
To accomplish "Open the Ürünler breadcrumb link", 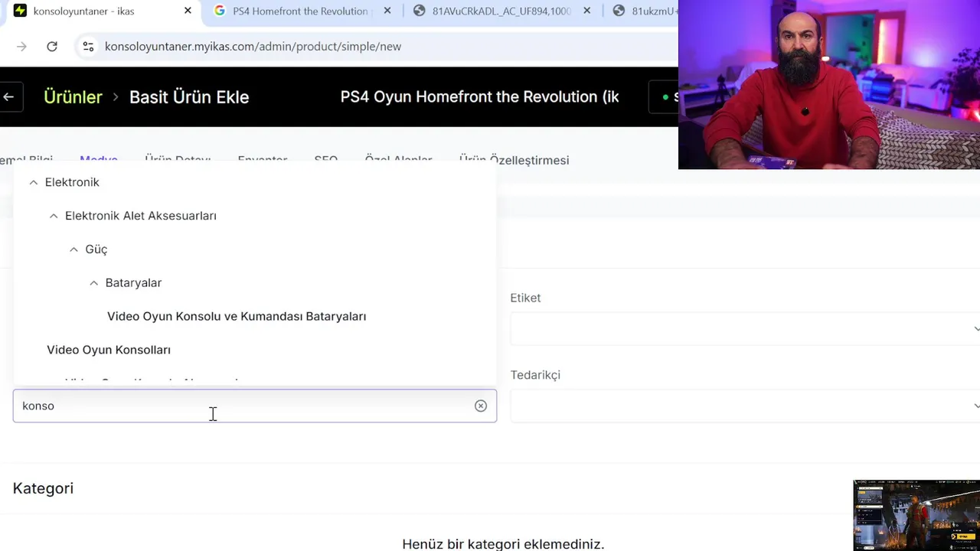I will [x=73, y=97].
